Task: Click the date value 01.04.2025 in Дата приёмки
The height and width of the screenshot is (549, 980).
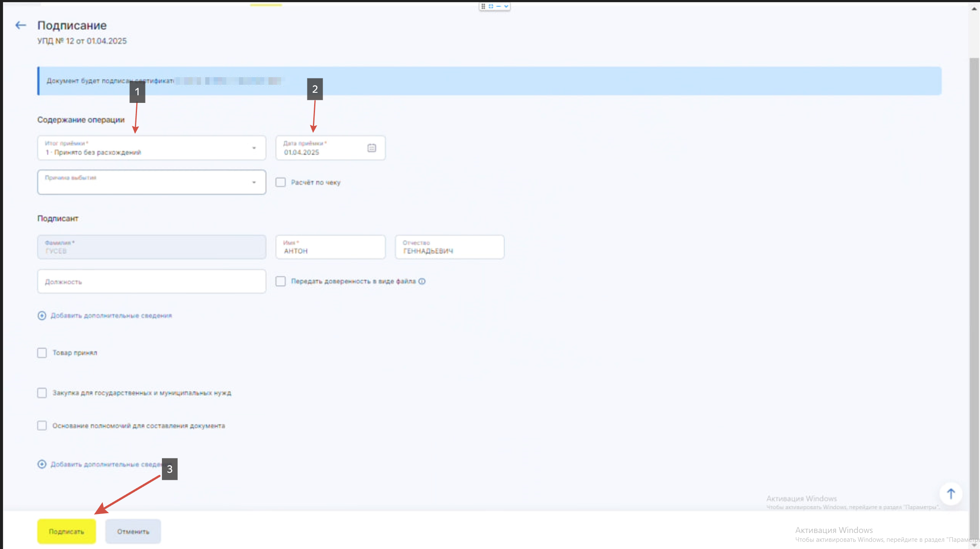Action: (302, 152)
